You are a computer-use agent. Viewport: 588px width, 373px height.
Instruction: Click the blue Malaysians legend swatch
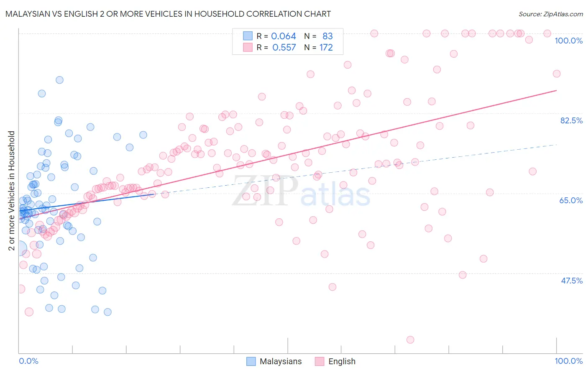[x=251, y=361]
